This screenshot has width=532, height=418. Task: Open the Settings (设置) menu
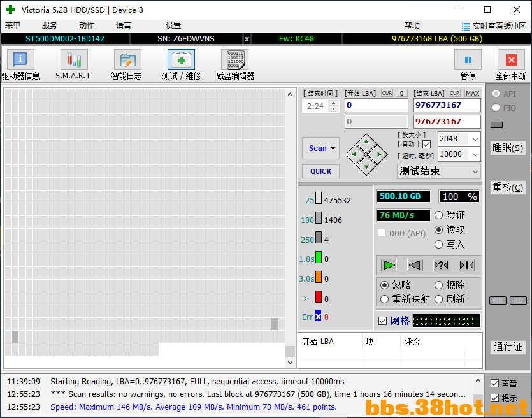(x=173, y=25)
